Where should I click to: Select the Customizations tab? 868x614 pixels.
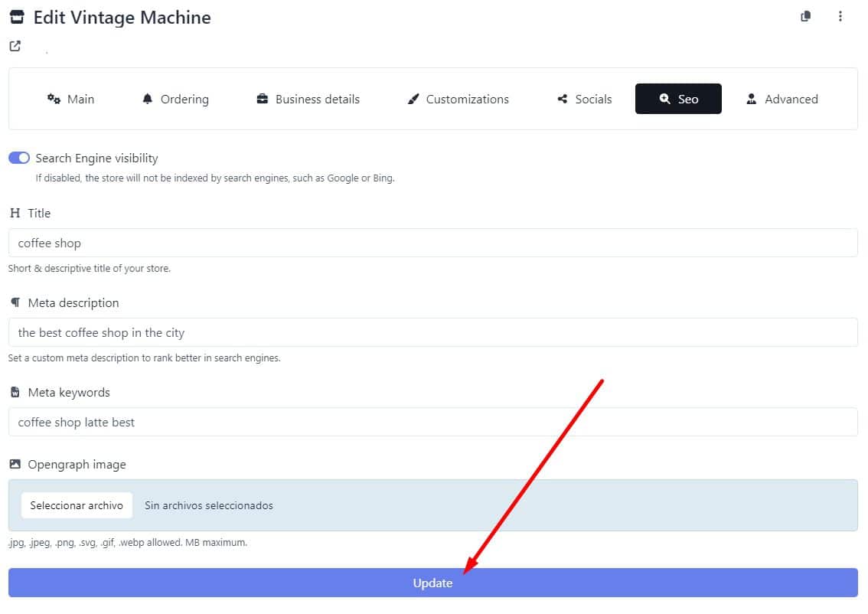click(458, 99)
